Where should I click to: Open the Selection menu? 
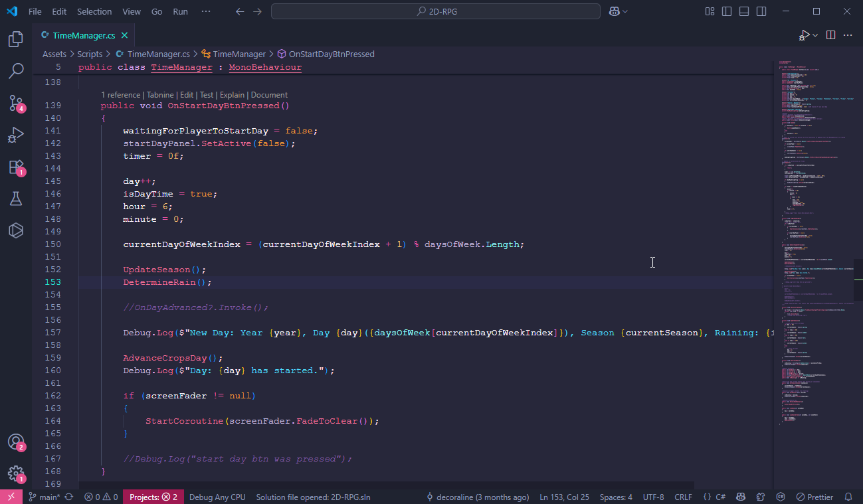(x=94, y=11)
